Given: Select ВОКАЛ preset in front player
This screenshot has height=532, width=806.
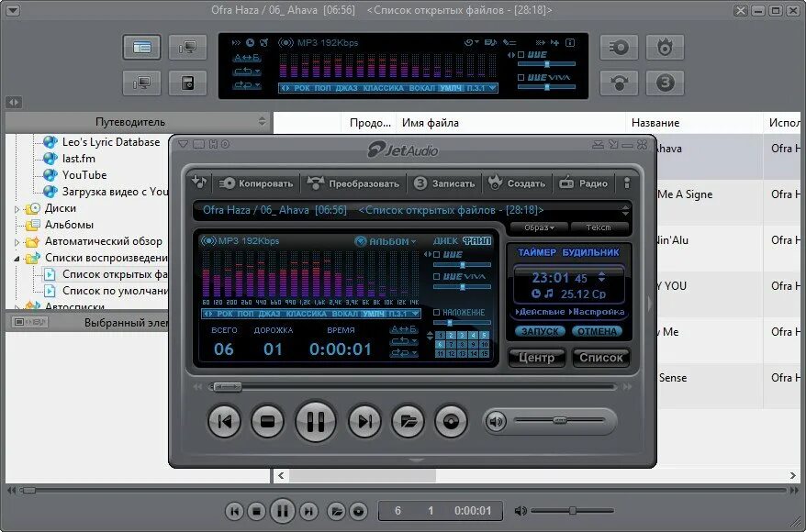Looking at the screenshot, I should coord(345,314).
